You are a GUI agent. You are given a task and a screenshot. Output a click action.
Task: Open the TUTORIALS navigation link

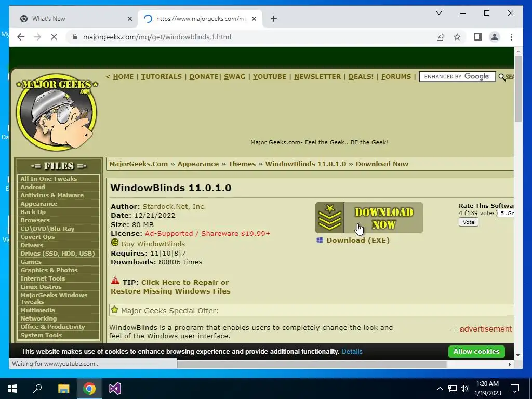(162, 77)
